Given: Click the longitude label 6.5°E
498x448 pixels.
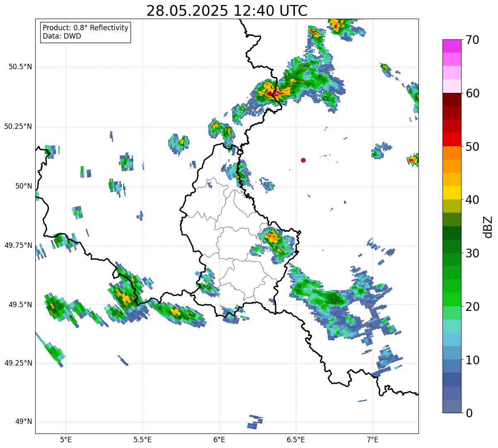Looking at the screenshot, I should click(296, 439).
